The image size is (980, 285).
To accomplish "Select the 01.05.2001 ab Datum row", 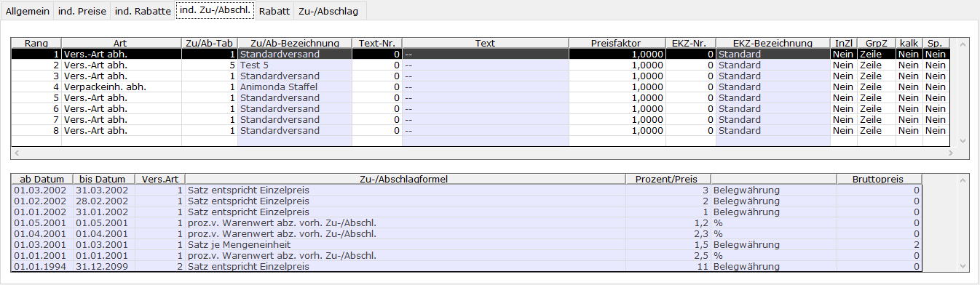I will coord(42,222).
